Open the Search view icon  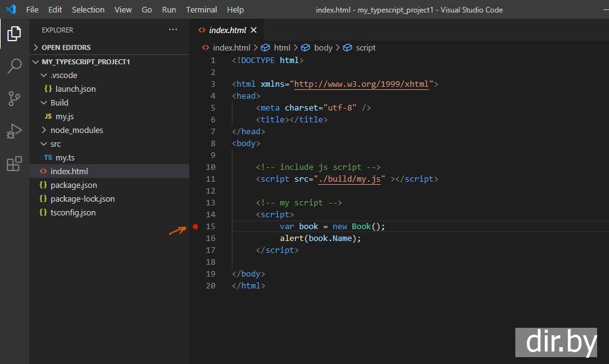click(14, 66)
